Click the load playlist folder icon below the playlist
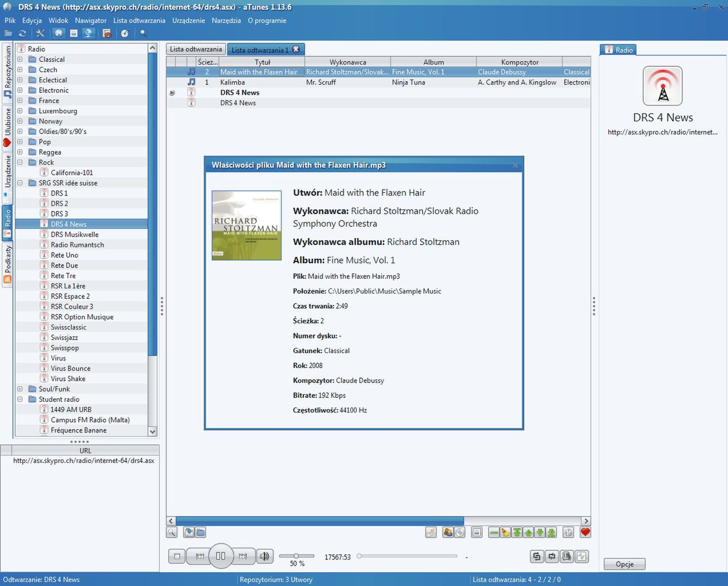This screenshot has width=728, height=586. click(200, 533)
